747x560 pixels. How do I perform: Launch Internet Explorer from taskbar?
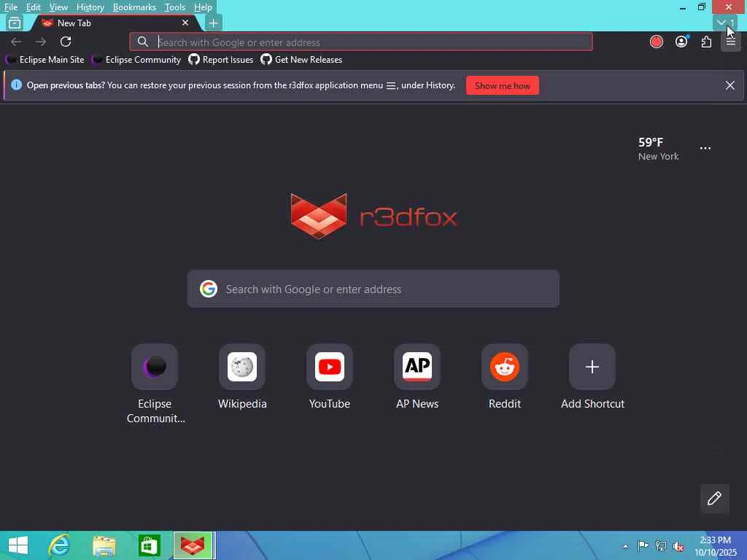click(60, 545)
